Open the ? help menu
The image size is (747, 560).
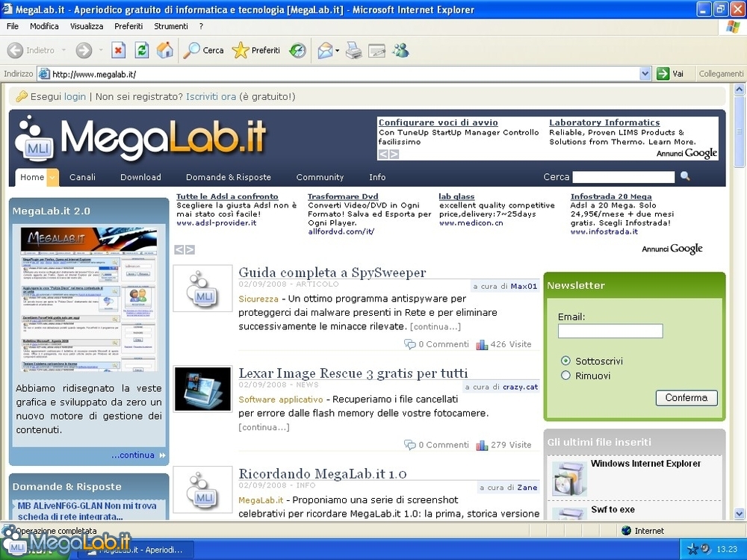pyautogui.click(x=201, y=26)
